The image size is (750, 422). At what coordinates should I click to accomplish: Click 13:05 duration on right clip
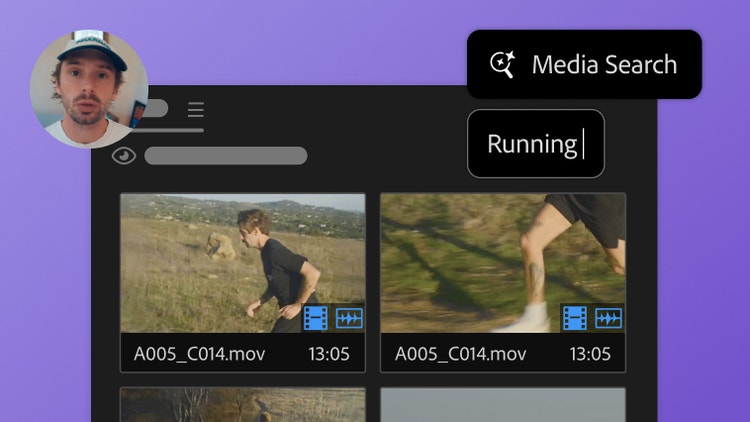pyautogui.click(x=590, y=354)
